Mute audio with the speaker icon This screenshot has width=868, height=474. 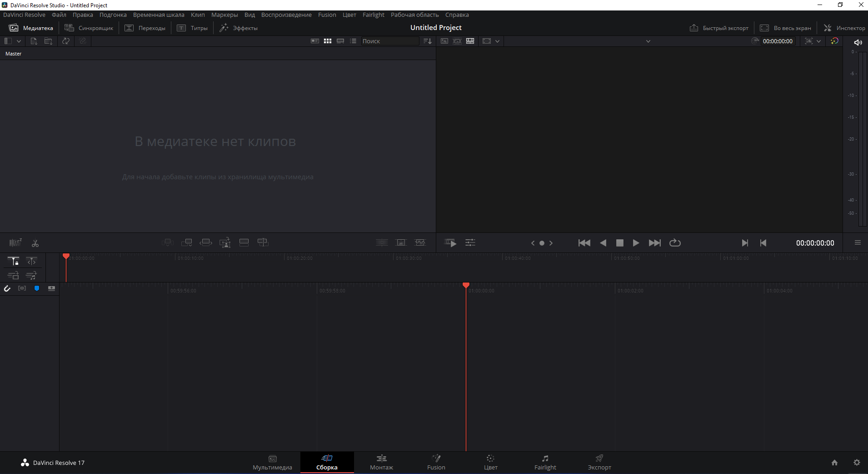pos(858,42)
